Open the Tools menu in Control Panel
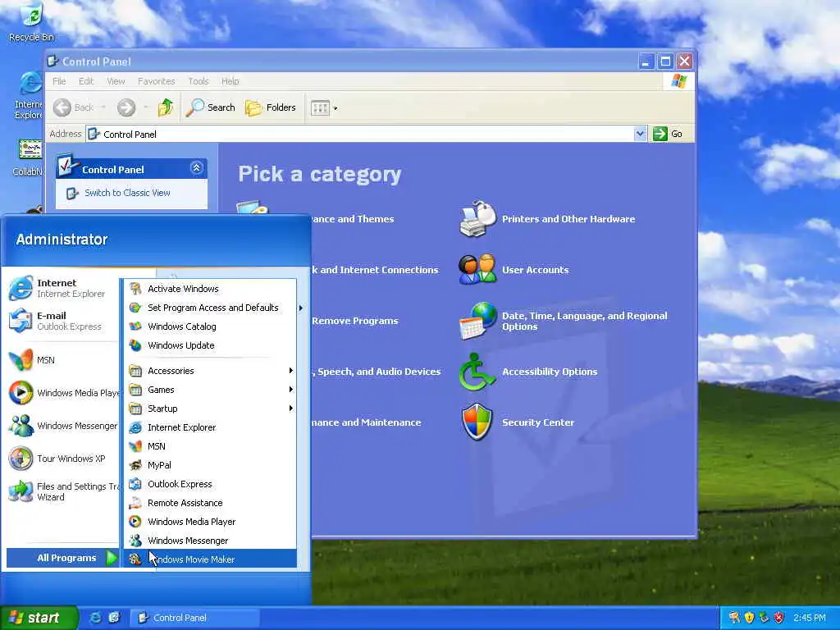Viewport: 840px width, 630px height. (x=199, y=81)
